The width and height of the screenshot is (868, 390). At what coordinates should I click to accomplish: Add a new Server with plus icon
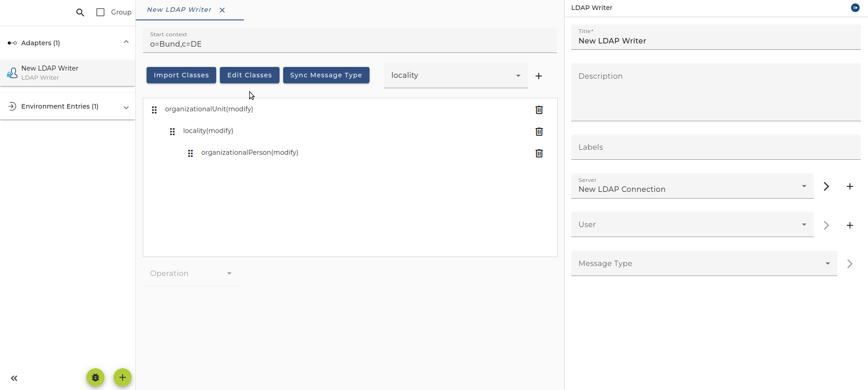(850, 186)
